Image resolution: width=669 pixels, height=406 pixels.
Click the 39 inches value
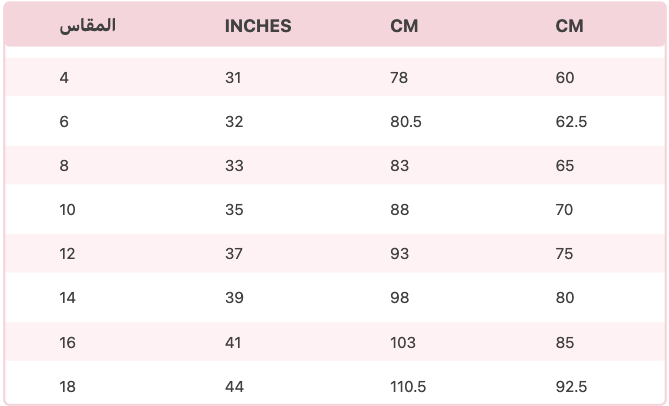coord(234,298)
